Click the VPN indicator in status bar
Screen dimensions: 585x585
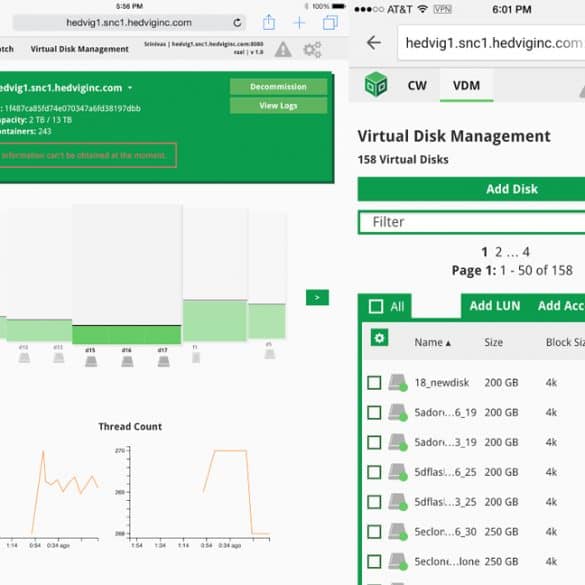(442, 9)
